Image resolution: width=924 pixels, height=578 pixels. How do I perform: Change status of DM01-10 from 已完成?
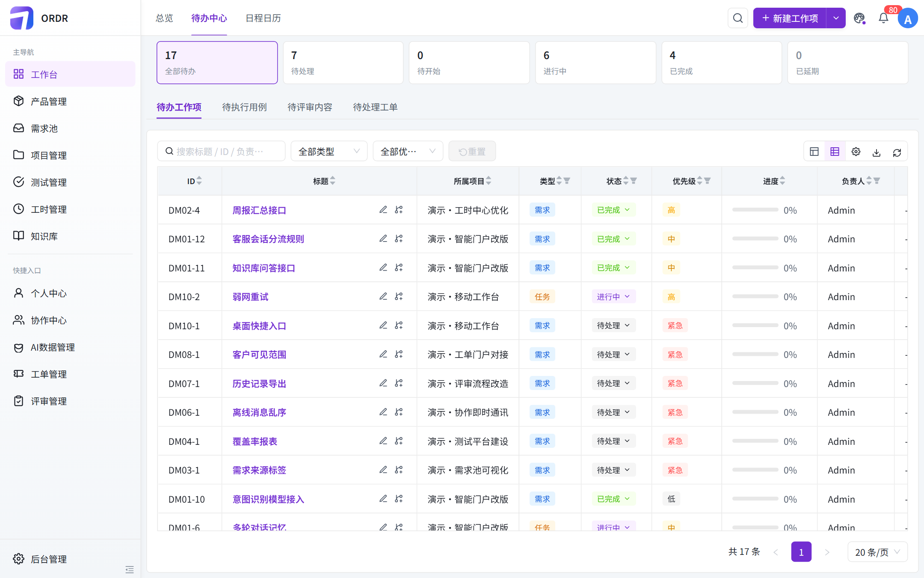(613, 499)
